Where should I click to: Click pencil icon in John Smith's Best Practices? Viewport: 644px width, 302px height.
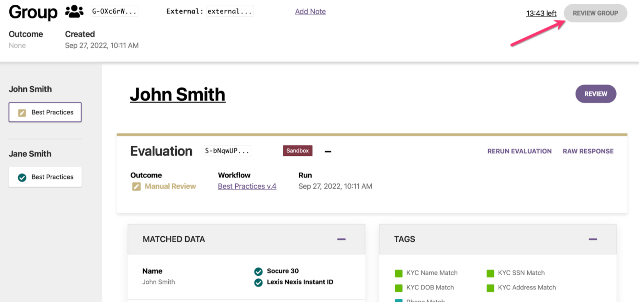[x=22, y=113]
